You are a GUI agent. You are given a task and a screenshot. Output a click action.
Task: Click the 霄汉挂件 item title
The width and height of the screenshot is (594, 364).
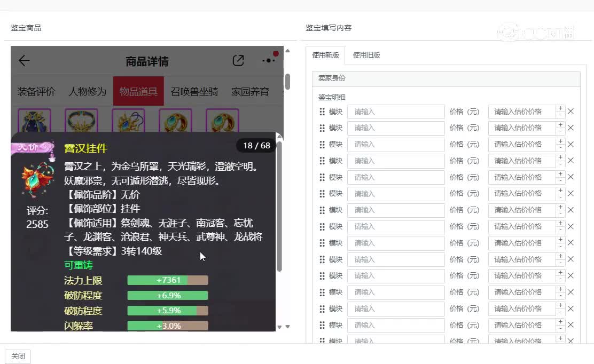(x=85, y=148)
